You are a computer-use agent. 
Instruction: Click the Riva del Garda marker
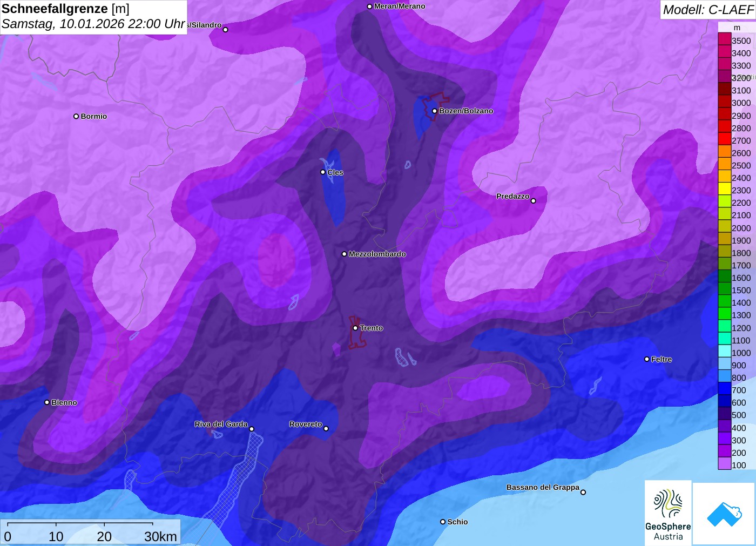(252, 429)
